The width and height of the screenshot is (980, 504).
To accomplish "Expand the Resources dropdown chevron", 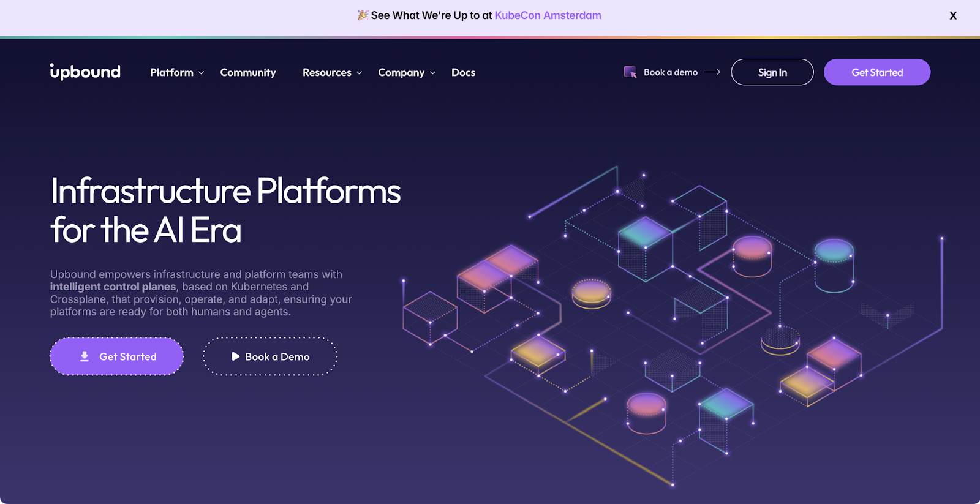I will pyautogui.click(x=360, y=73).
